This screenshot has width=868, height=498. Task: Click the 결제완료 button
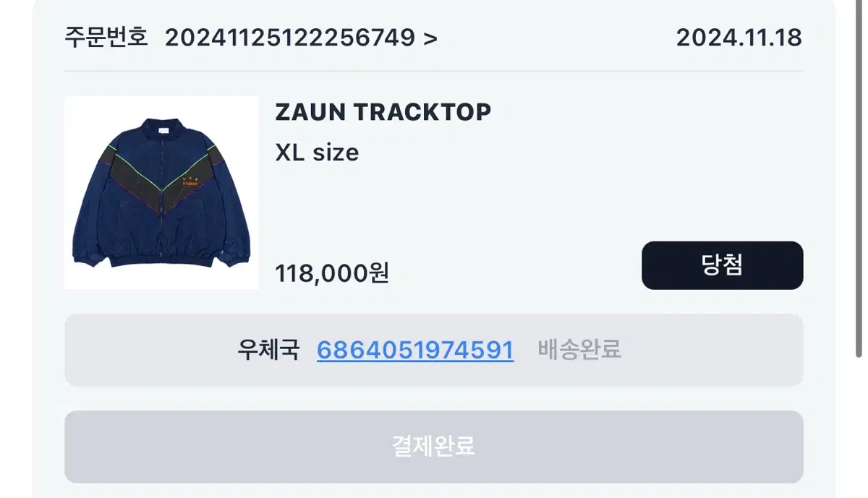point(433,446)
